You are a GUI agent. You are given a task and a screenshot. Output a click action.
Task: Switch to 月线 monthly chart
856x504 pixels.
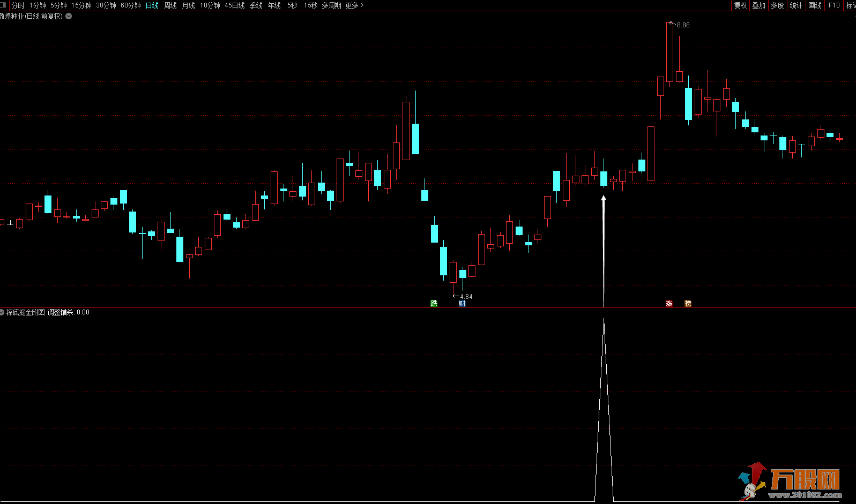tap(189, 5)
